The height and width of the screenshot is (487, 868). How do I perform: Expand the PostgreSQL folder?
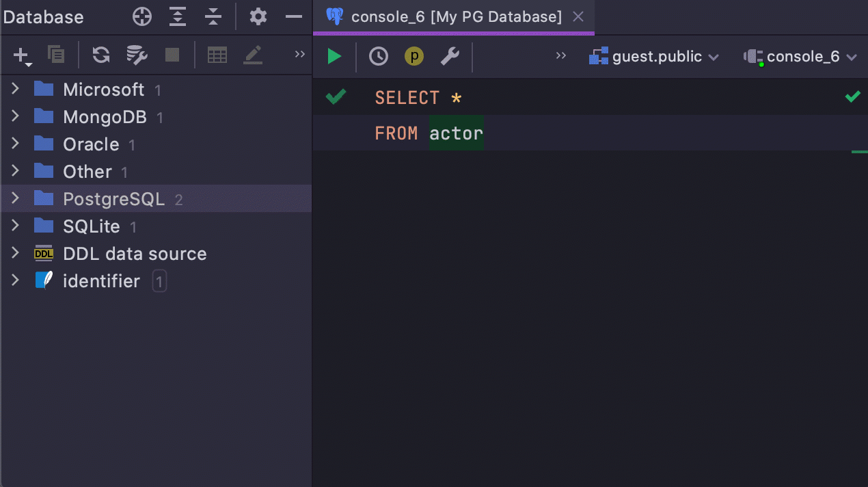[x=16, y=198]
